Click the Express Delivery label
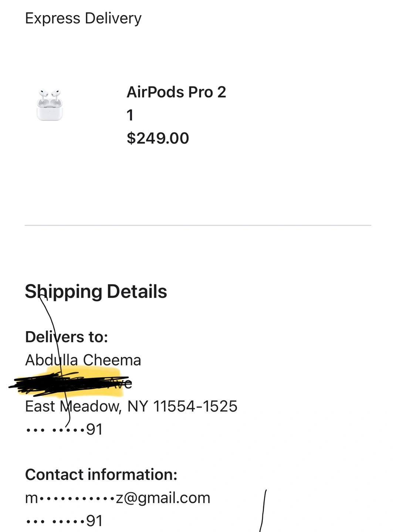This screenshot has width=396, height=532. [x=83, y=18]
